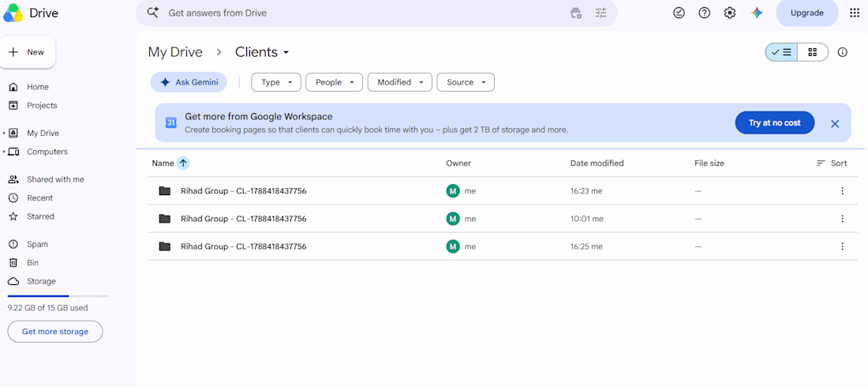Select Rihad Group folder modified 10:01
This screenshot has height=387, width=868.
pyautogui.click(x=503, y=219)
